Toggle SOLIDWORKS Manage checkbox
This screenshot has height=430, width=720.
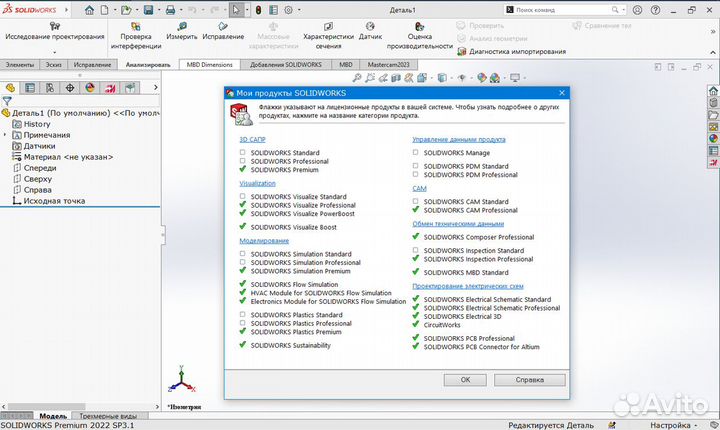[x=416, y=152]
